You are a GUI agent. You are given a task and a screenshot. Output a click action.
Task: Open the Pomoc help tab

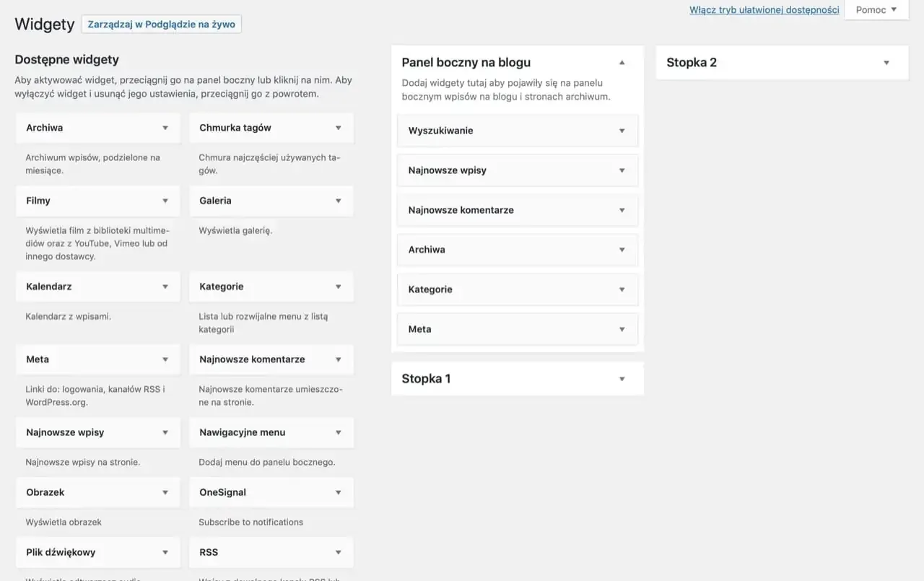(x=876, y=10)
